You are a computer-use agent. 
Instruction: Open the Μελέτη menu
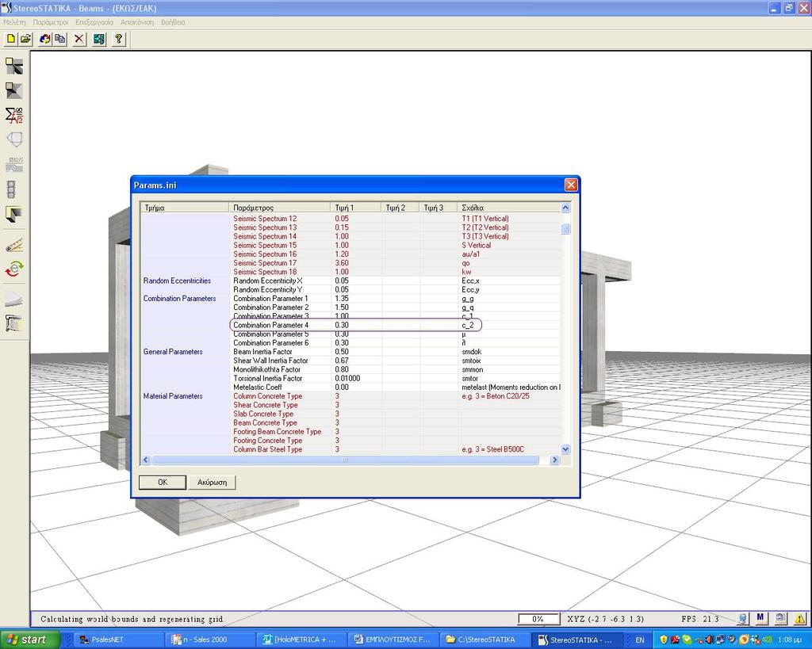point(14,22)
